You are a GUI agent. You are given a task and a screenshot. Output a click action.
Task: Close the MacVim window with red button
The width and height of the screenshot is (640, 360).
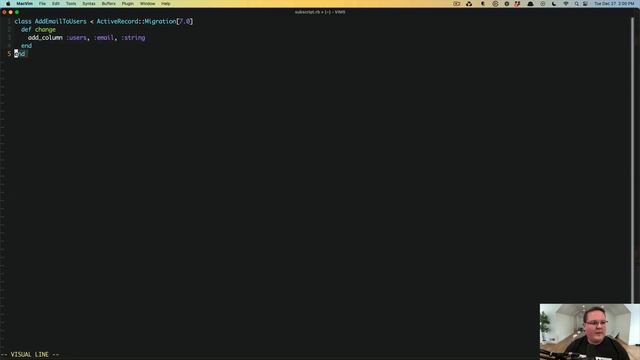(x=4, y=12)
